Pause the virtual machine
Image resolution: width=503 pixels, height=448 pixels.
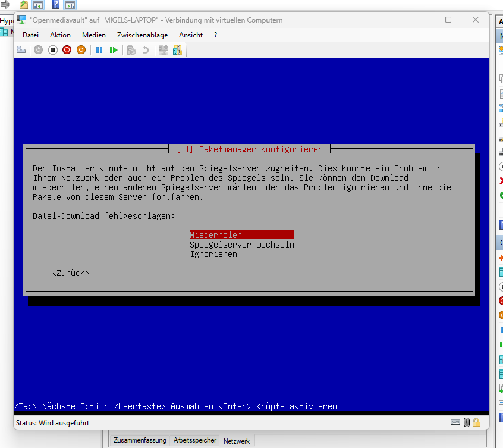[99, 50]
